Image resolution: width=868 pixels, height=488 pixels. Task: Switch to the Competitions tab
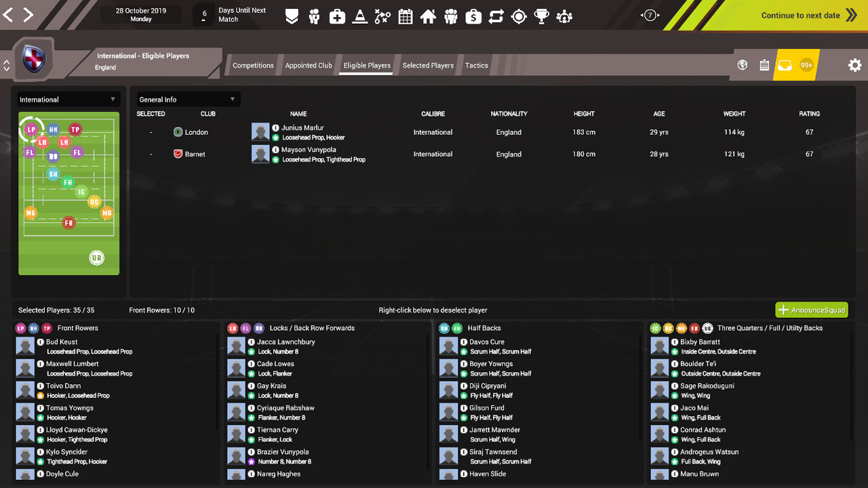click(253, 65)
